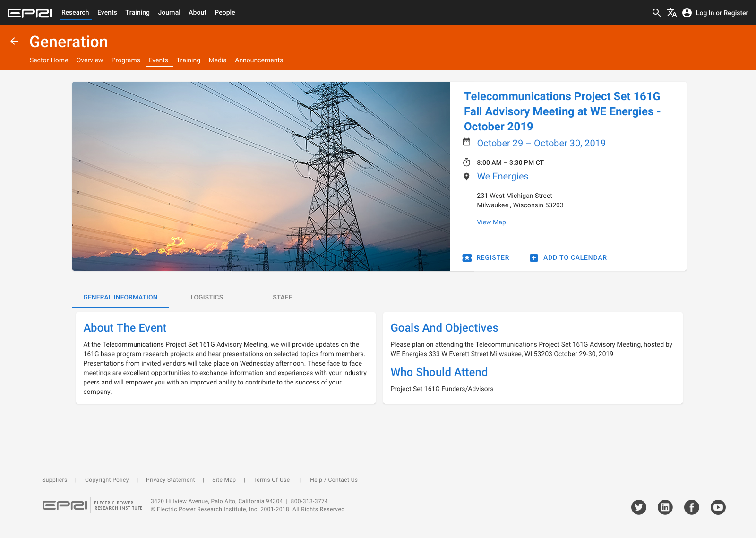Switch to the Media sector tab
The width and height of the screenshot is (756, 538).
point(218,60)
